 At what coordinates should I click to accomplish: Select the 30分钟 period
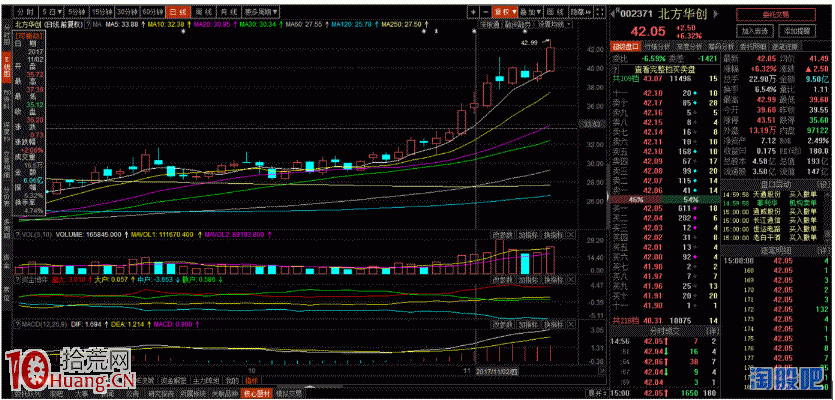127,11
